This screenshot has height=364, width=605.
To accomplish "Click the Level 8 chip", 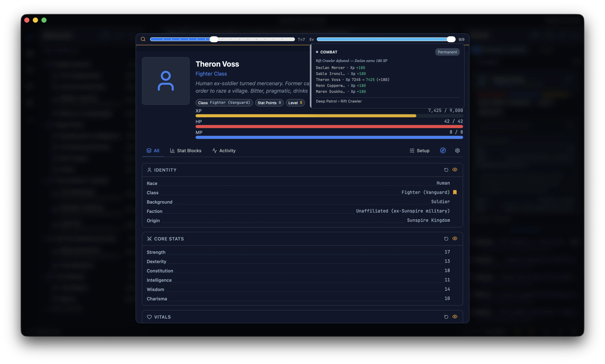I will (x=295, y=103).
